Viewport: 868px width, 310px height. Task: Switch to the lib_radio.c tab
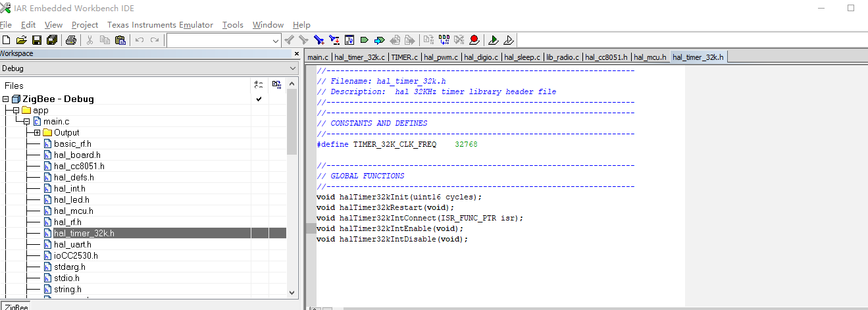pos(563,57)
